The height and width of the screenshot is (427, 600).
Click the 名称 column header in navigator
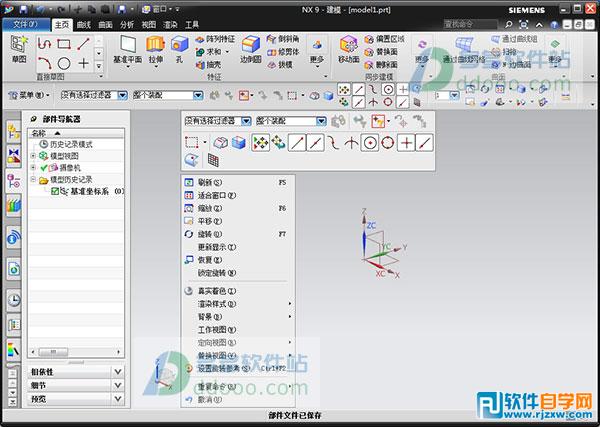click(x=76, y=133)
